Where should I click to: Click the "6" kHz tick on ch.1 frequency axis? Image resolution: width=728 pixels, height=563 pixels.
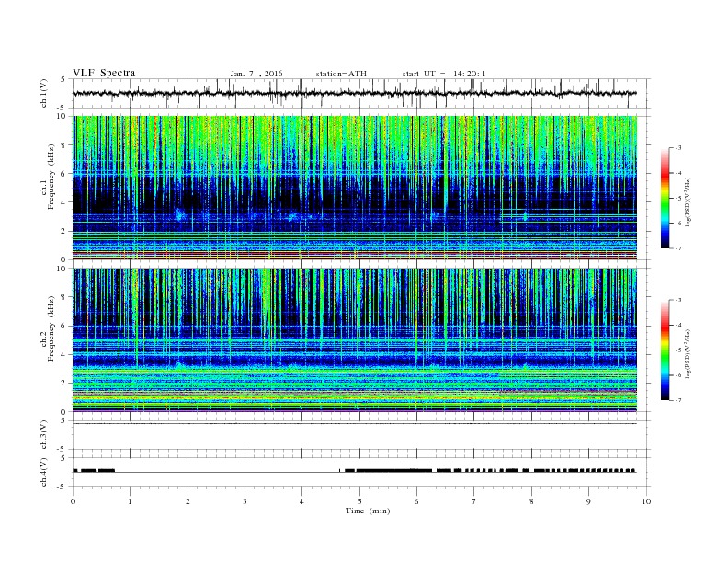[x=64, y=174]
